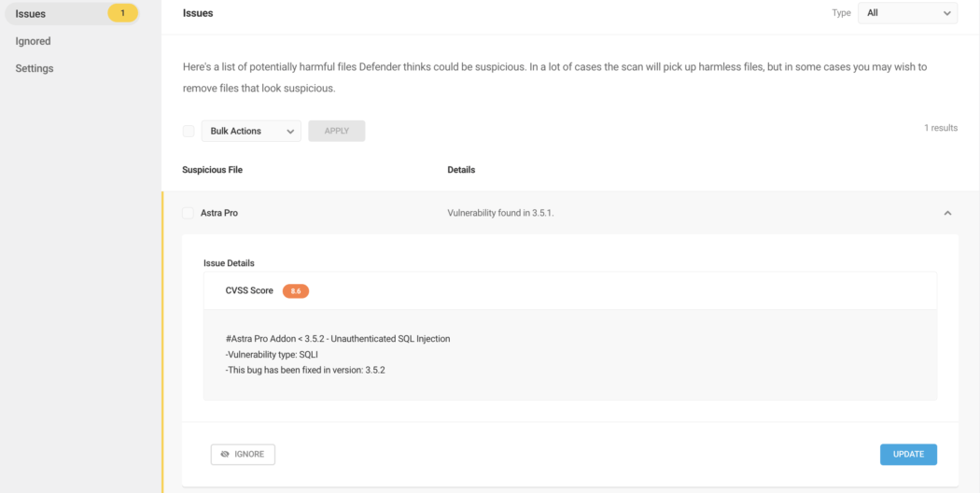Collapse the Astra Pro issue with the chevron
The image size is (980, 493).
pyautogui.click(x=947, y=213)
